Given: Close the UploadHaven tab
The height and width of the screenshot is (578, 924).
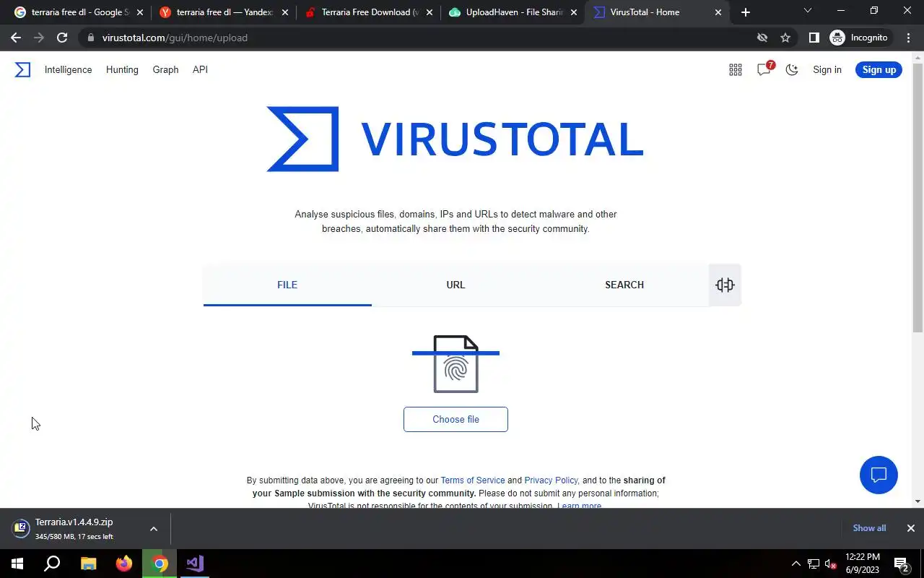Looking at the screenshot, I should point(573,12).
